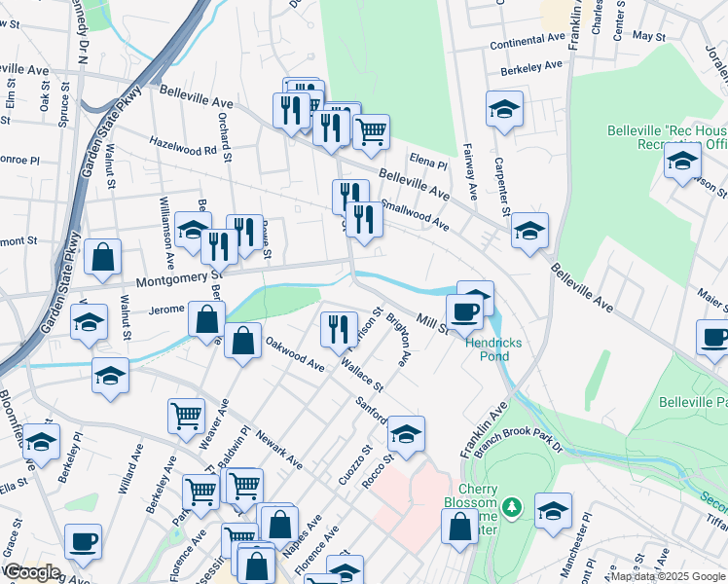728x584 pixels.
Task: Select the shopping cart marker near Weaver Ave
Action: (x=186, y=416)
